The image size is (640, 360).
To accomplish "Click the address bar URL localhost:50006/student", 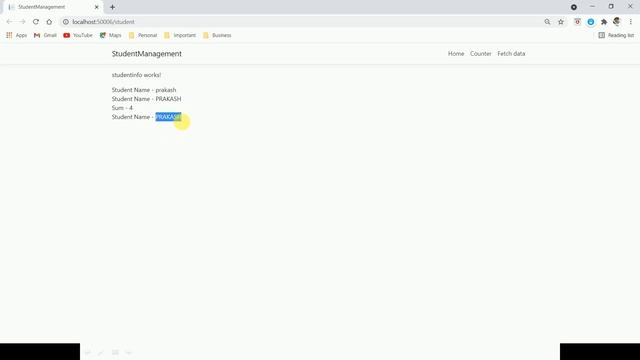I will [103, 22].
